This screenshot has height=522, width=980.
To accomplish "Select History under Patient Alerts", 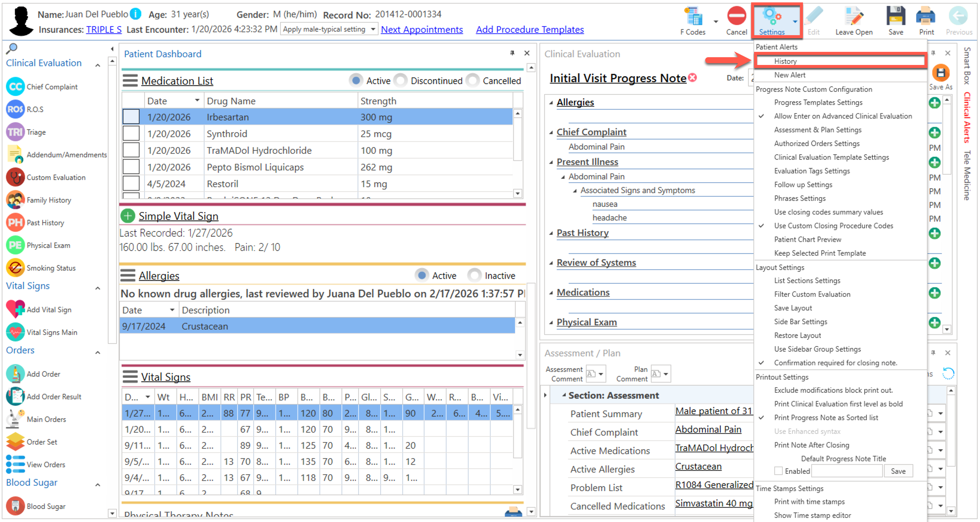I will click(785, 61).
